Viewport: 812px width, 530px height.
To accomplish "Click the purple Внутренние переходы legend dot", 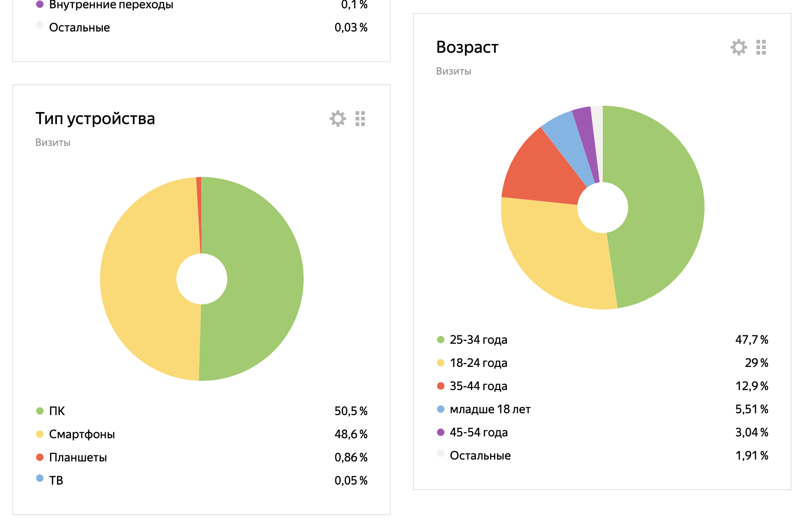I will [40, 4].
